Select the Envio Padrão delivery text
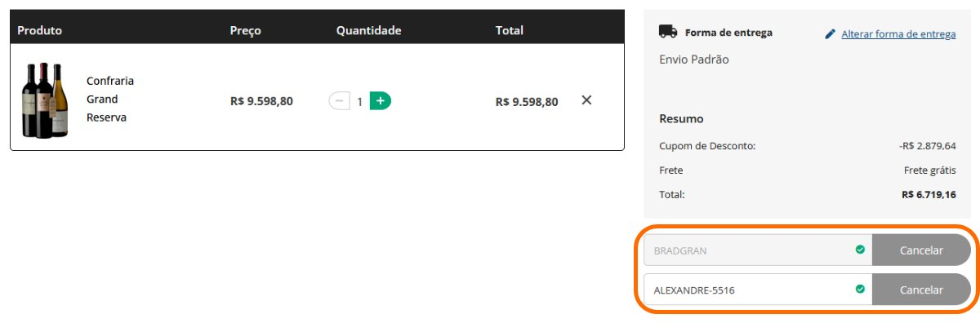 point(694,60)
